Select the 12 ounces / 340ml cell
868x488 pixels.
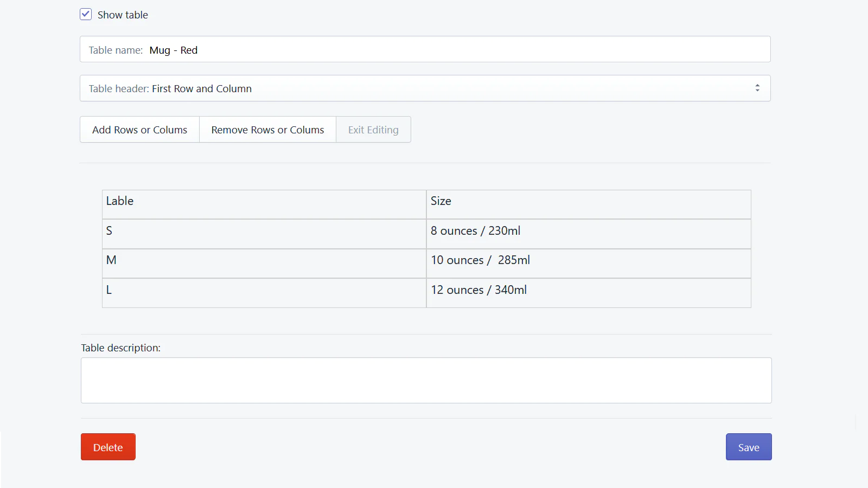coord(589,293)
